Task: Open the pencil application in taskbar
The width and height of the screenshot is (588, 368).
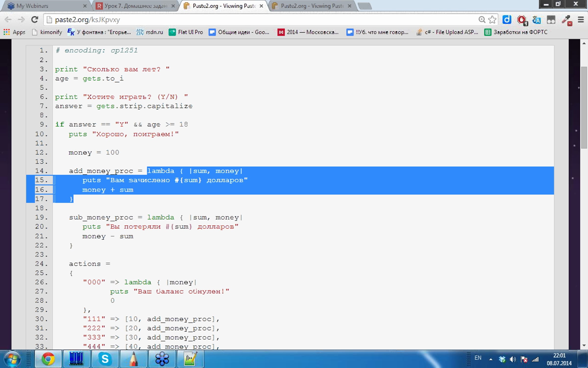Action: click(134, 359)
